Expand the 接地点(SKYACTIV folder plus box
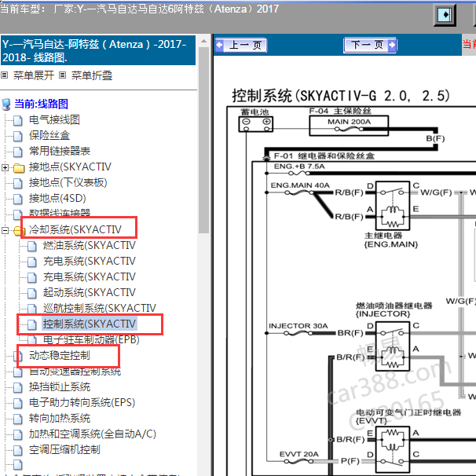This screenshot has width=476, height=476. (x=5, y=167)
